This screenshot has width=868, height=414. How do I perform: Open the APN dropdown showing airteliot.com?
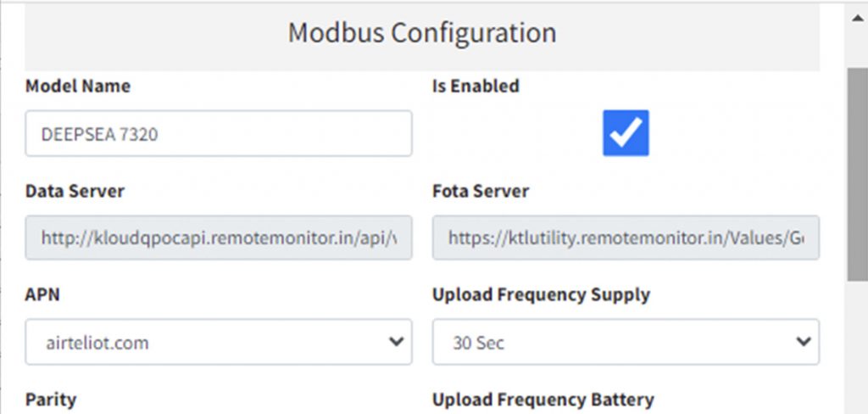click(x=203, y=342)
